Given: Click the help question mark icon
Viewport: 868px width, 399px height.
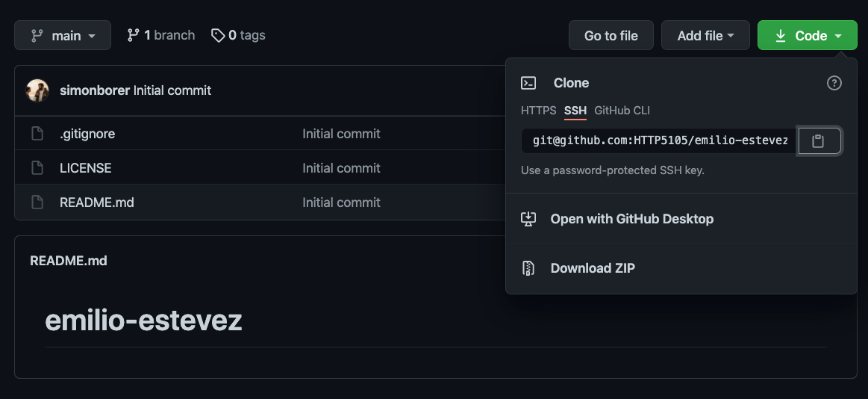Looking at the screenshot, I should (x=834, y=83).
